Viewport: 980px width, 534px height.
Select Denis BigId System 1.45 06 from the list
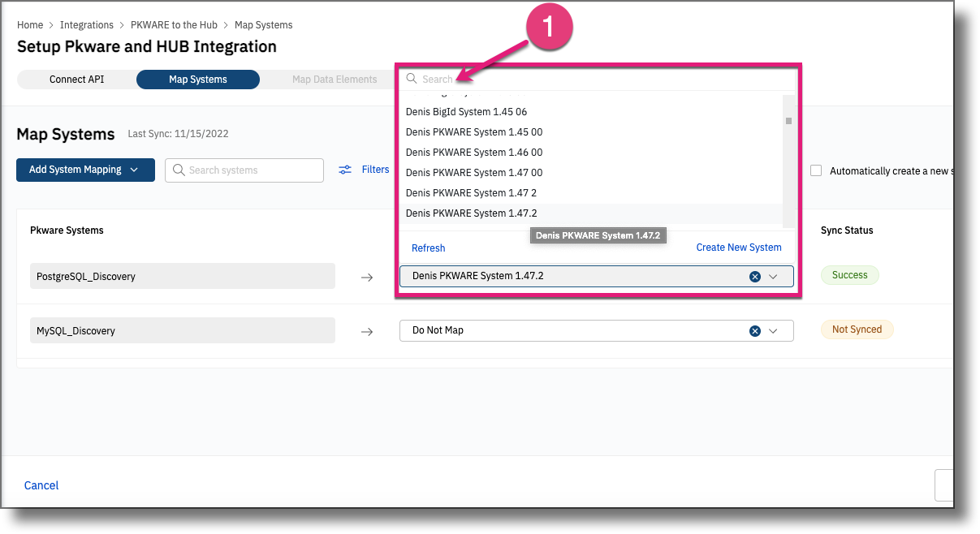pos(466,111)
